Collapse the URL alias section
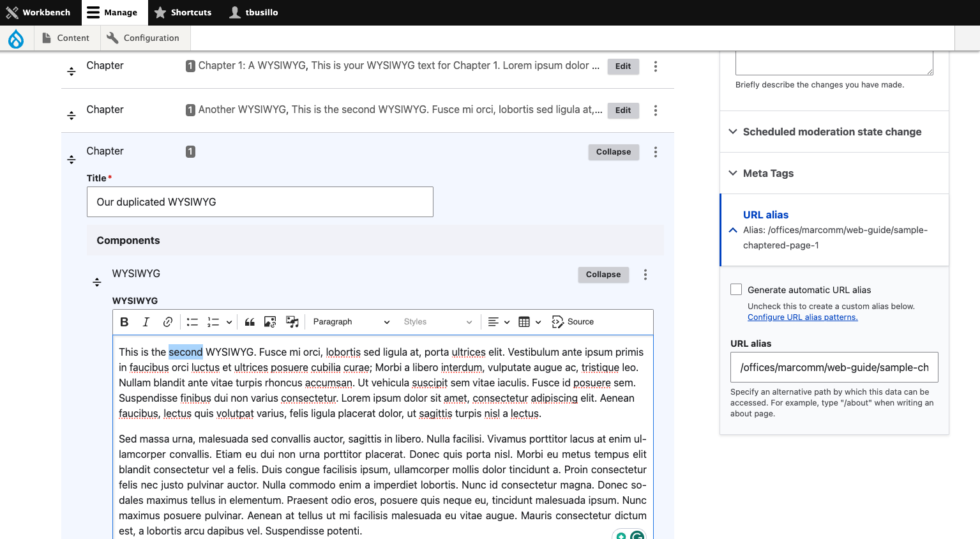Screen dimensions: 980x539 click(x=834, y=230)
